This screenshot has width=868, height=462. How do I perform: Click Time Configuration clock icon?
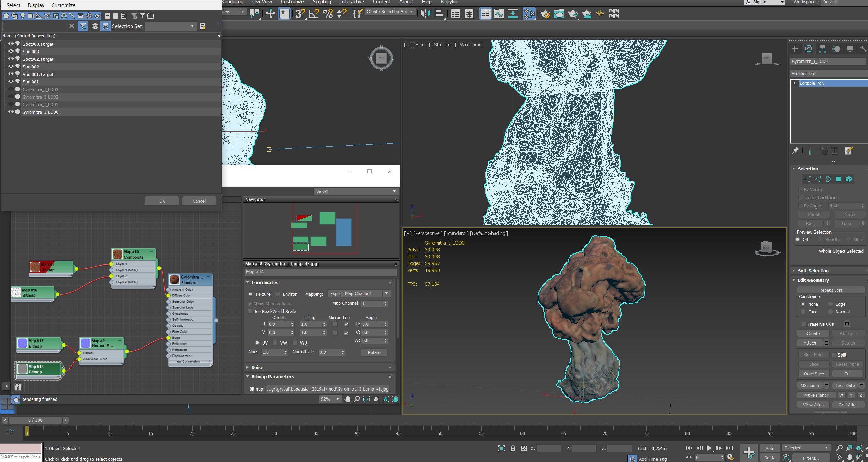[x=730, y=458]
